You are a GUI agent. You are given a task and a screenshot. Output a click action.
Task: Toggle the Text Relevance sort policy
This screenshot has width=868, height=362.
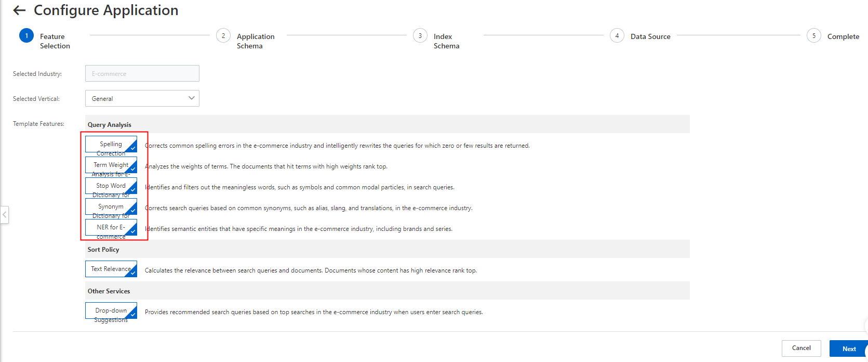[111, 269]
